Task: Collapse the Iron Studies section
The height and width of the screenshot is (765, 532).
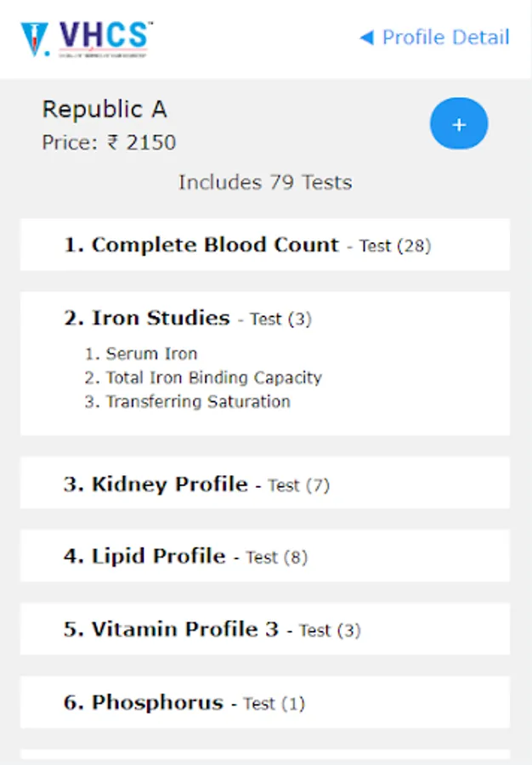Action: point(161,319)
